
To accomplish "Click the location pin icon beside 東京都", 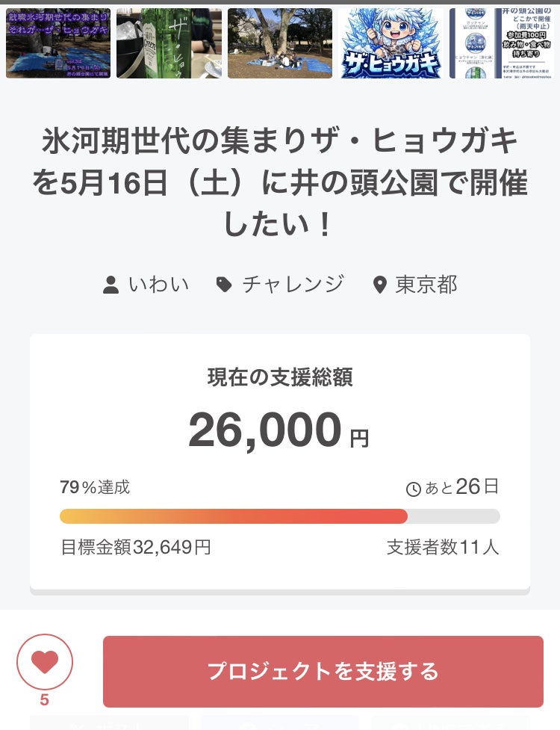I will coord(379,285).
